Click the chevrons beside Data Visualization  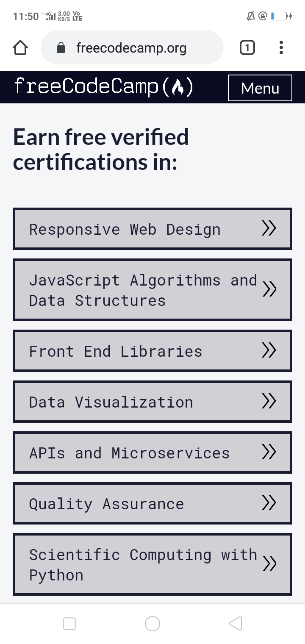(269, 402)
